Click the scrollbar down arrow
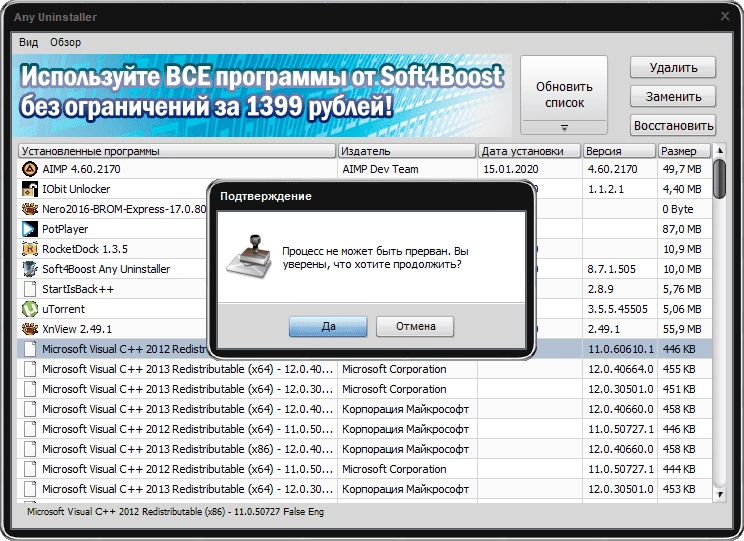Screen dimensions: 744x541 click(x=720, y=494)
